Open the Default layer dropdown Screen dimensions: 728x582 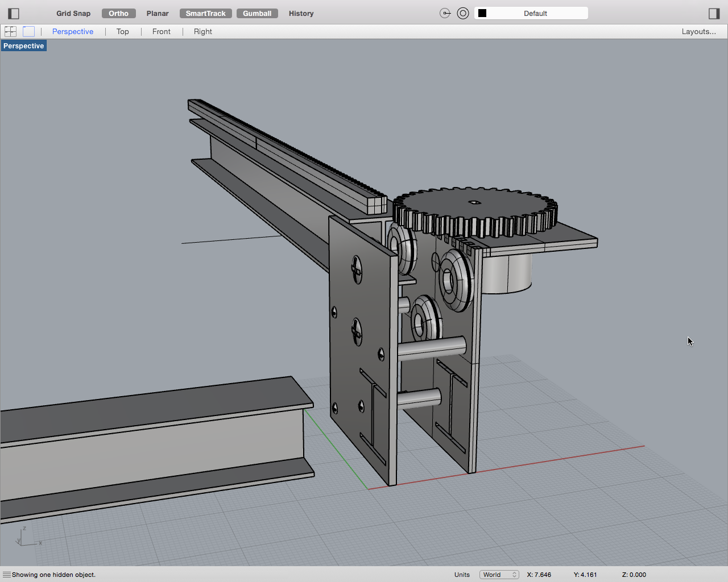point(531,13)
